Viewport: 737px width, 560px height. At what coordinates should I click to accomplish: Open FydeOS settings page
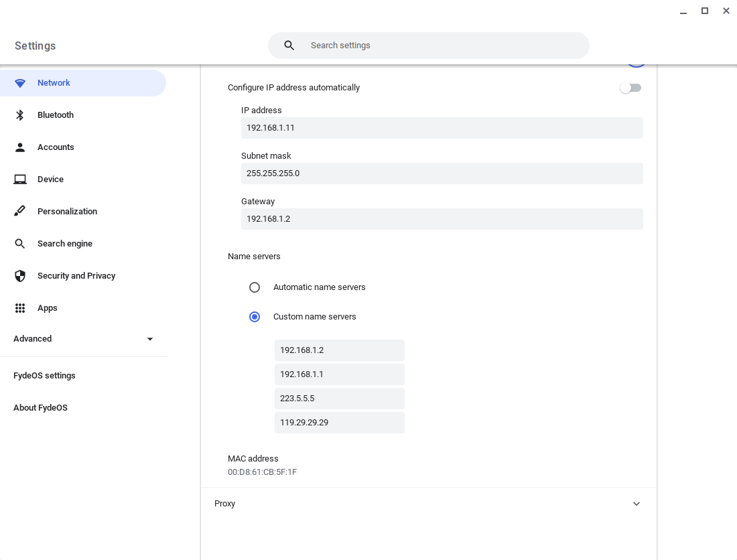coord(44,375)
